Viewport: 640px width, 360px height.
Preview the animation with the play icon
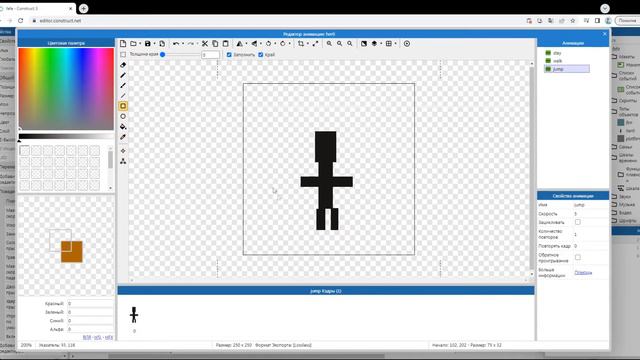pos(407,43)
